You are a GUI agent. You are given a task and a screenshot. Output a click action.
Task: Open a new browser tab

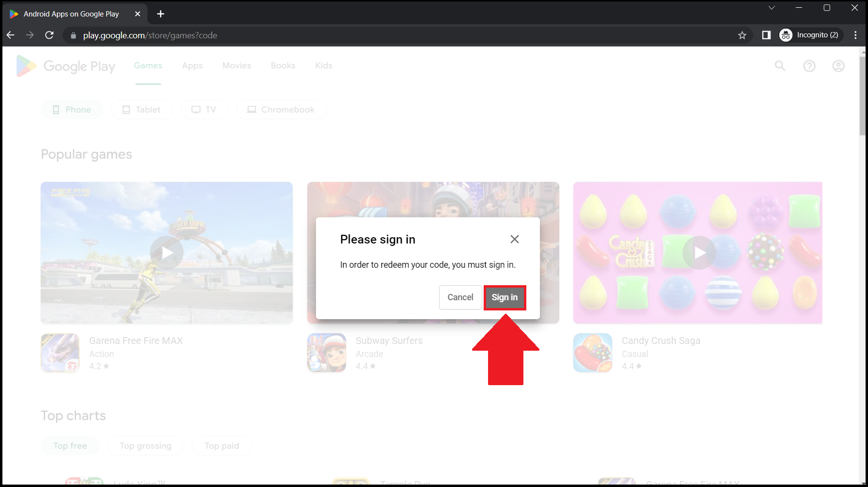[x=161, y=14]
